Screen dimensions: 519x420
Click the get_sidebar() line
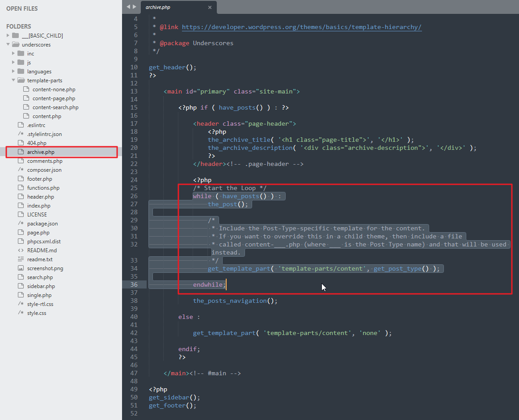pyautogui.click(x=174, y=398)
